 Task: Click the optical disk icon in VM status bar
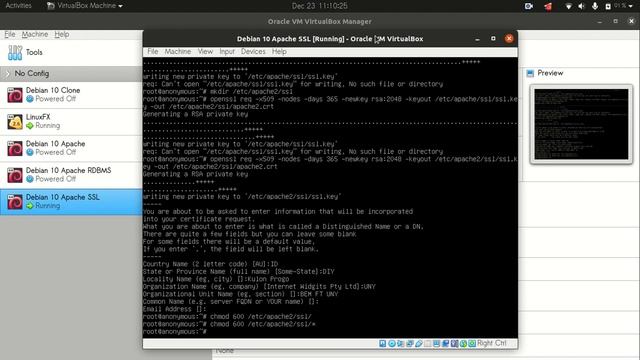(392, 343)
